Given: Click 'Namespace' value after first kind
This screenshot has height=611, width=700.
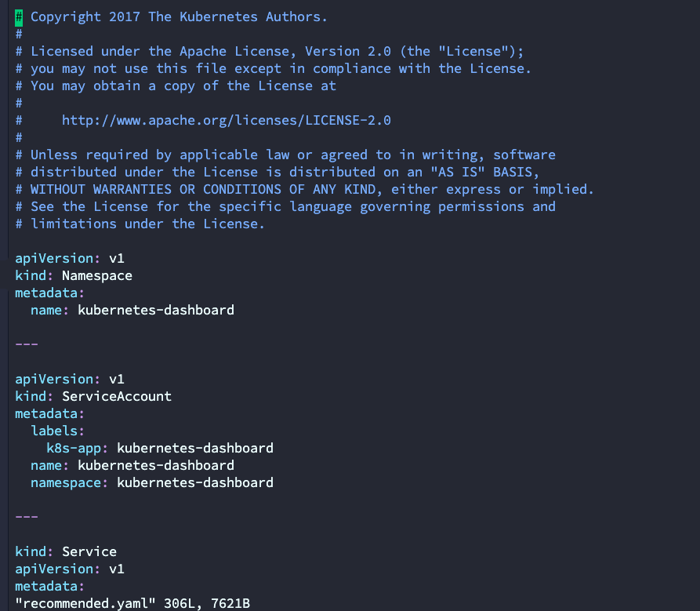Looking at the screenshot, I should click(x=97, y=276).
